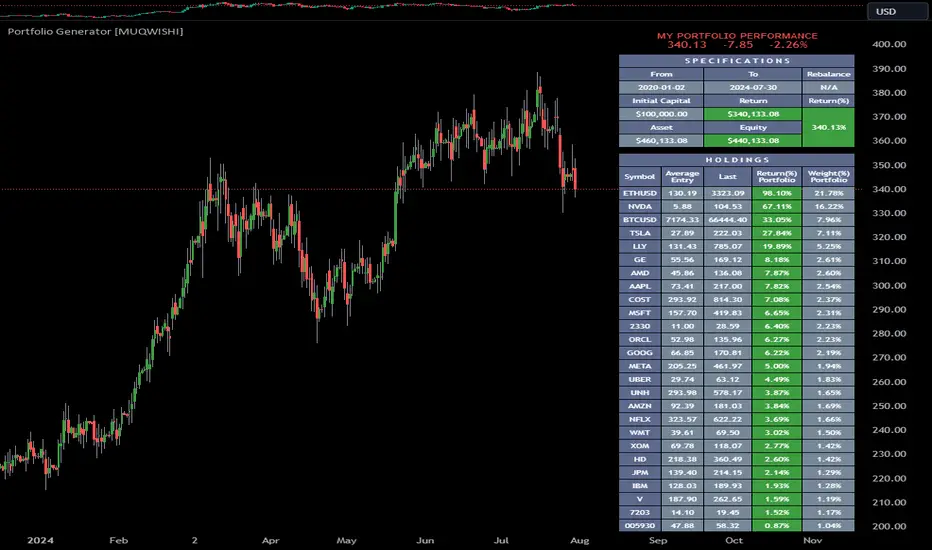
Task: Select the AAPL symbol cell
Action: [x=640, y=287]
